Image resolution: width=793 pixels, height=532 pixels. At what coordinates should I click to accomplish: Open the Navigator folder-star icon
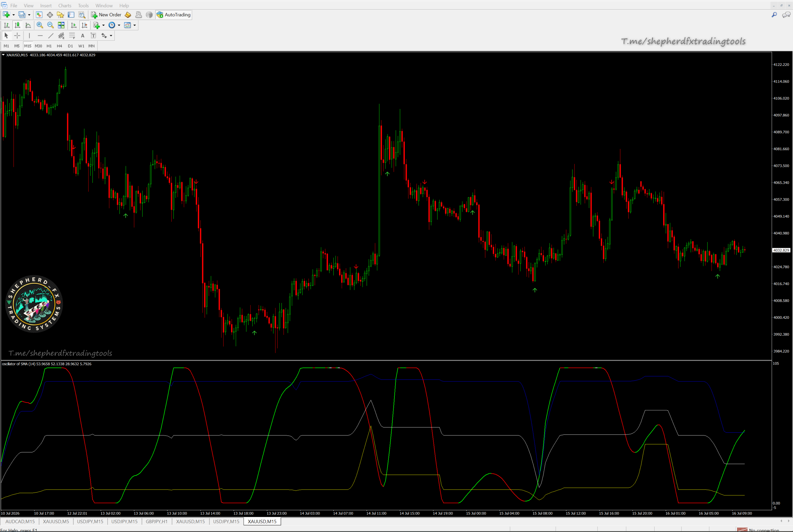click(x=60, y=15)
